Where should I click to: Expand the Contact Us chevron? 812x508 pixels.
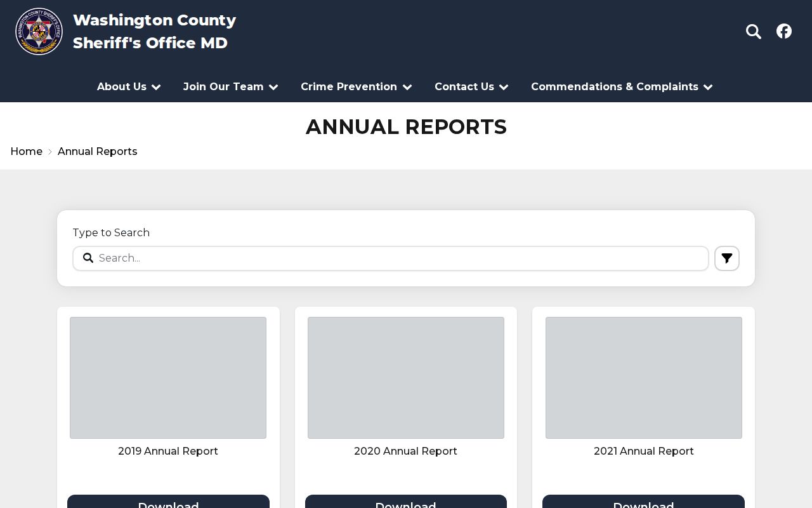click(504, 88)
